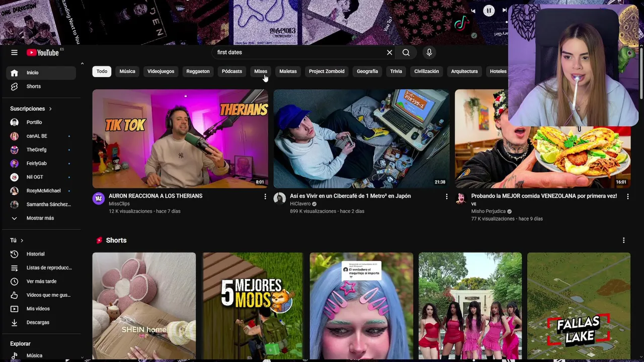Skip to next track in overlay player
This screenshot has height=362, width=644.
click(504, 11)
